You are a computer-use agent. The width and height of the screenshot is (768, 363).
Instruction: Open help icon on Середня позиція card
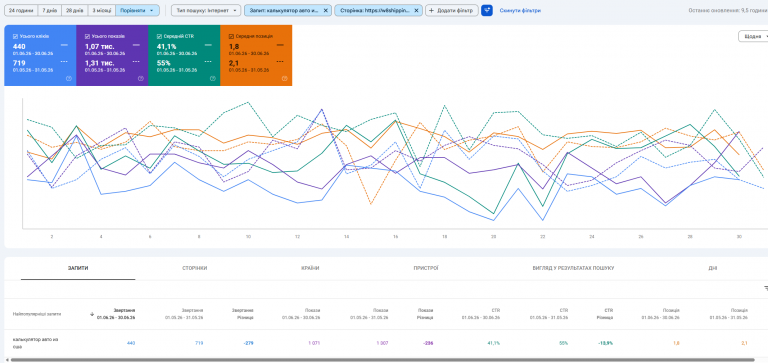coord(285,78)
